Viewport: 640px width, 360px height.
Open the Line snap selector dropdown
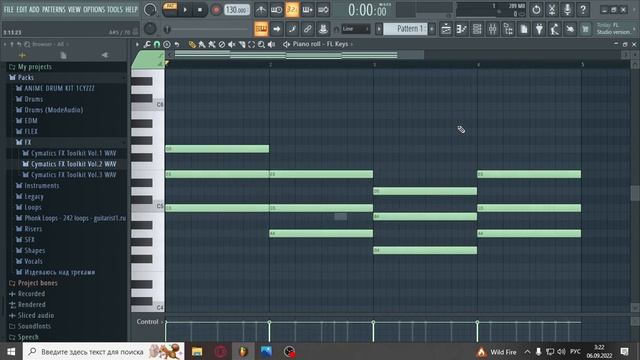point(356,29)
